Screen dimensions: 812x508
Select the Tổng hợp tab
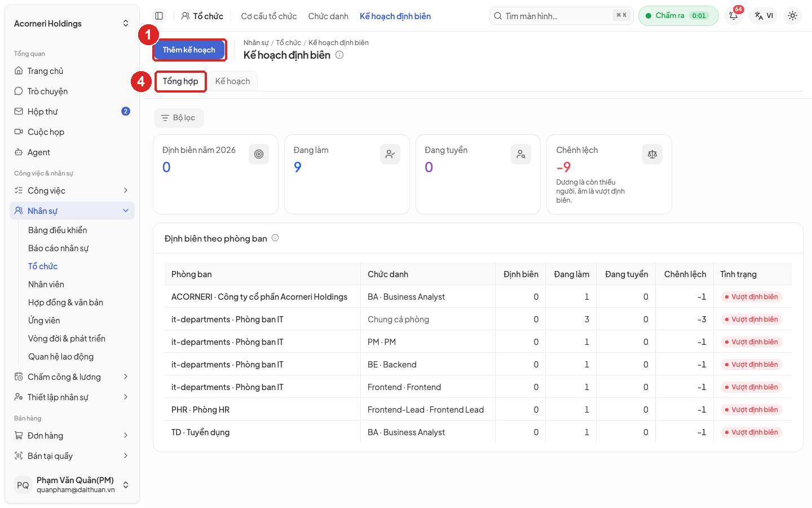point(180,81)
